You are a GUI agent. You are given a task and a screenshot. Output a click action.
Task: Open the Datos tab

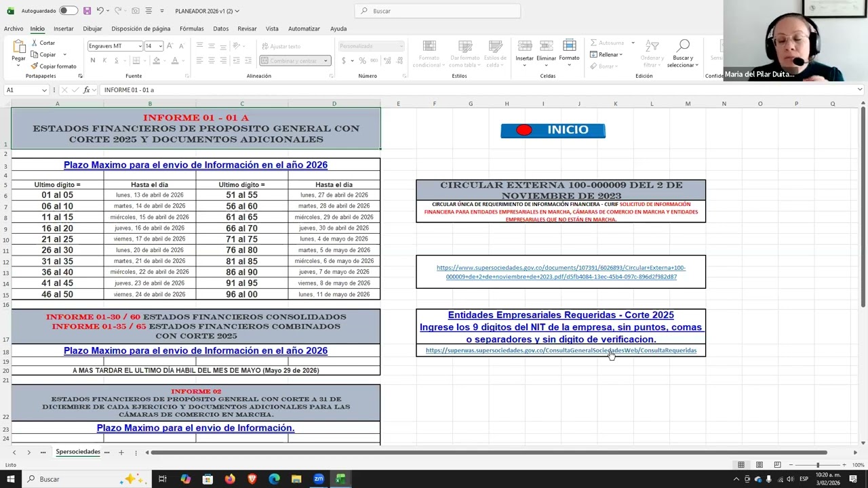[x=221, y=28]
